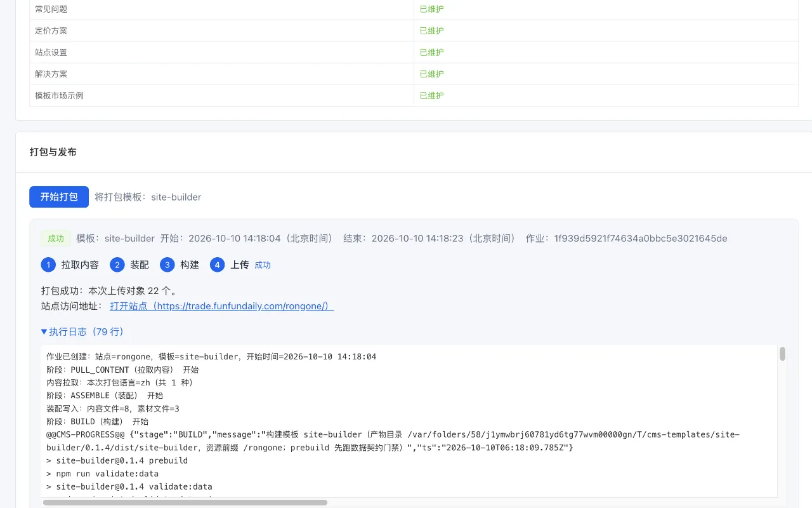Select the 定价方案 table cell
Screen dimensions: 812x508
point(222,30)
